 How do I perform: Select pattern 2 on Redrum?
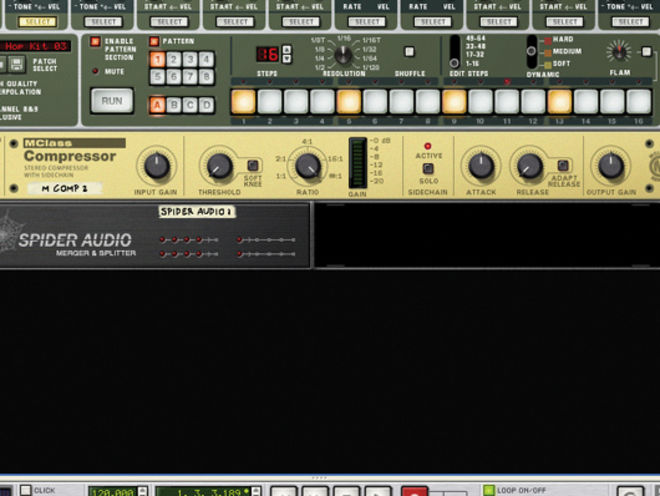pyautogui.click(x=174, y=60)
